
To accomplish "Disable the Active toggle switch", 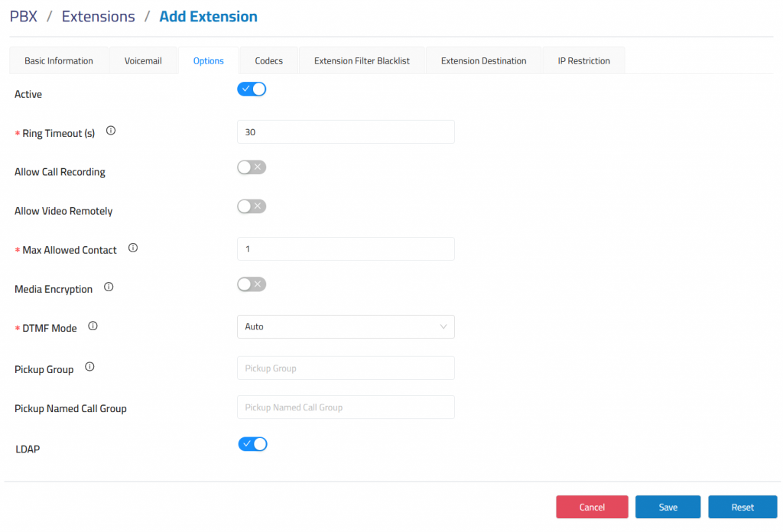I will click(252, 89).
